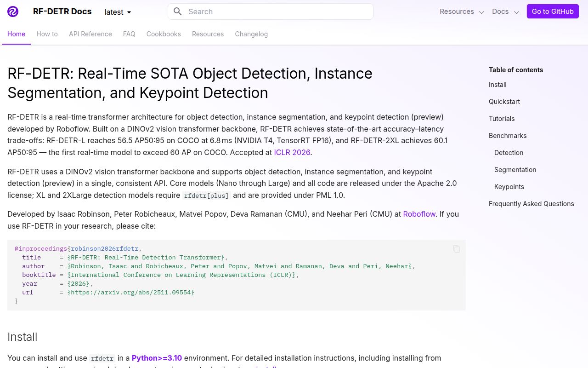Focus the Search input field
This screenshot has height=368, width=588.
pyautogui.click(x=271, y=11)
